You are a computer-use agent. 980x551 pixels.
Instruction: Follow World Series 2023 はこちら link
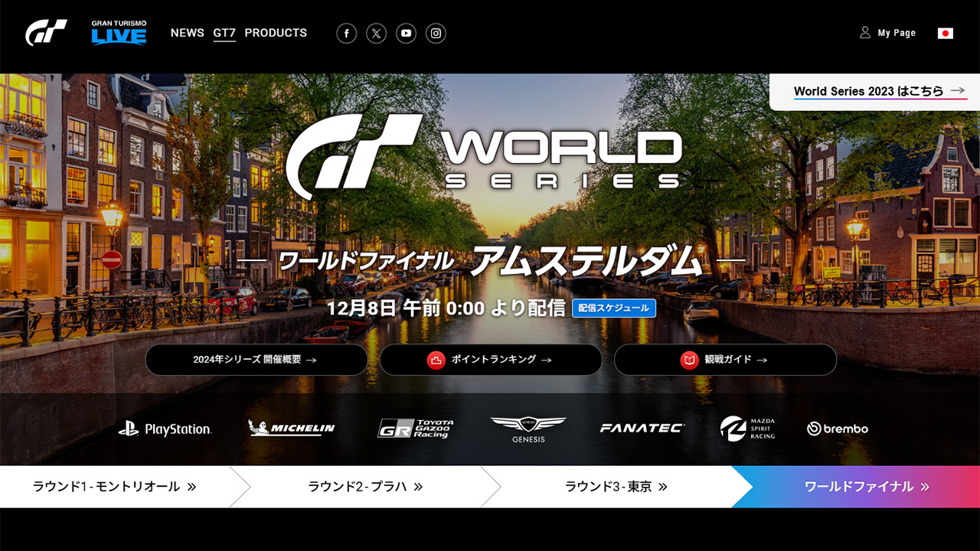880,91
